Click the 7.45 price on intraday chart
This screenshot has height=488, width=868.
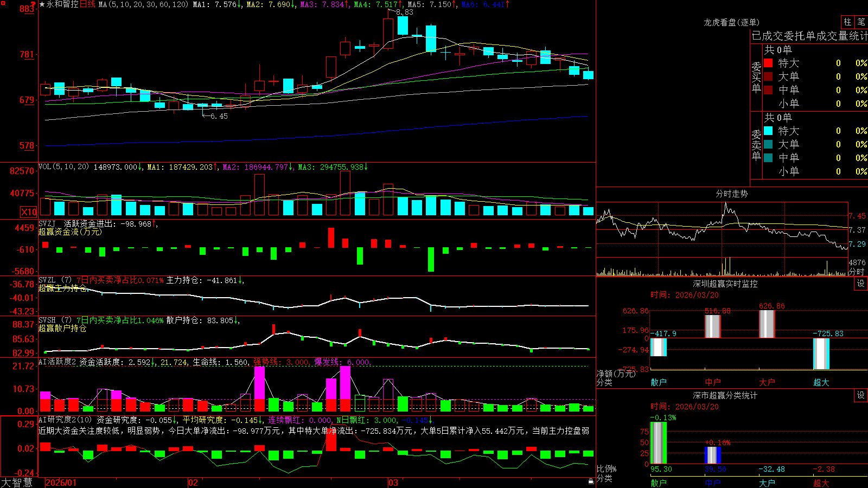tap(858, 216)
